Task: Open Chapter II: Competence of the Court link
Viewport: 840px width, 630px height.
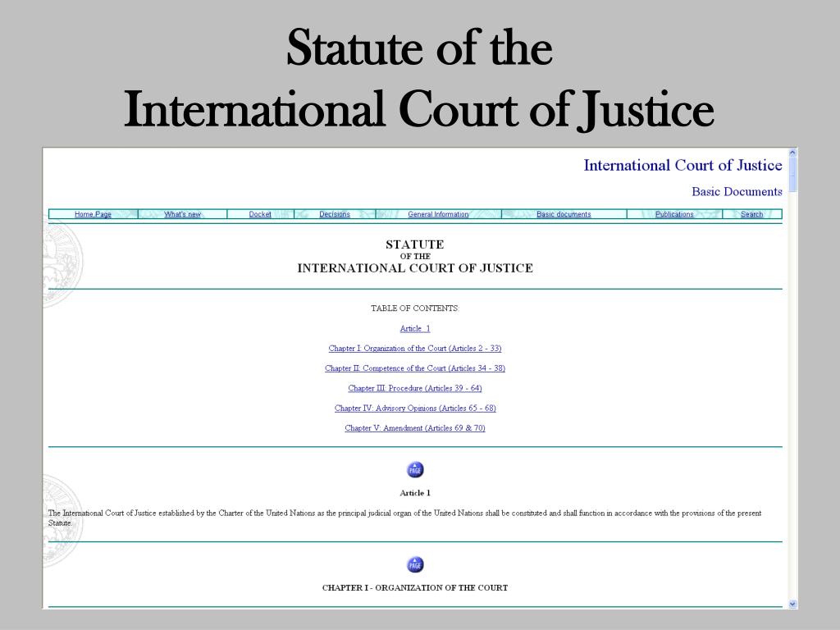Action: coord(415,368)
